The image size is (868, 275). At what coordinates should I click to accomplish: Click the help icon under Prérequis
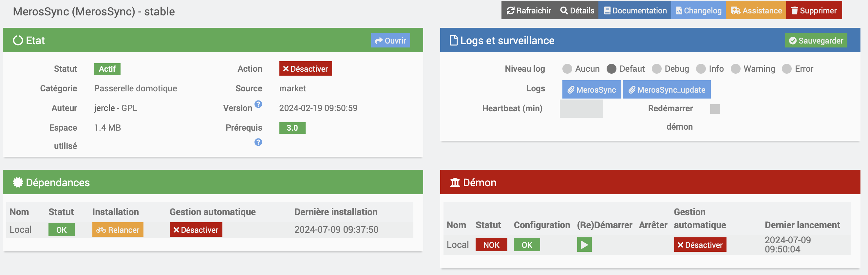click(x=258, y=142)
